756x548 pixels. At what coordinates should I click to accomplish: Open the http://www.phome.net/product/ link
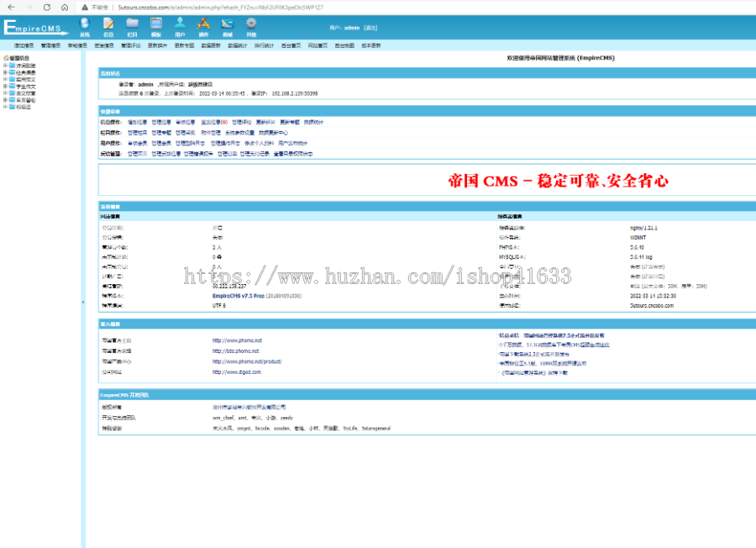[247, 361]
